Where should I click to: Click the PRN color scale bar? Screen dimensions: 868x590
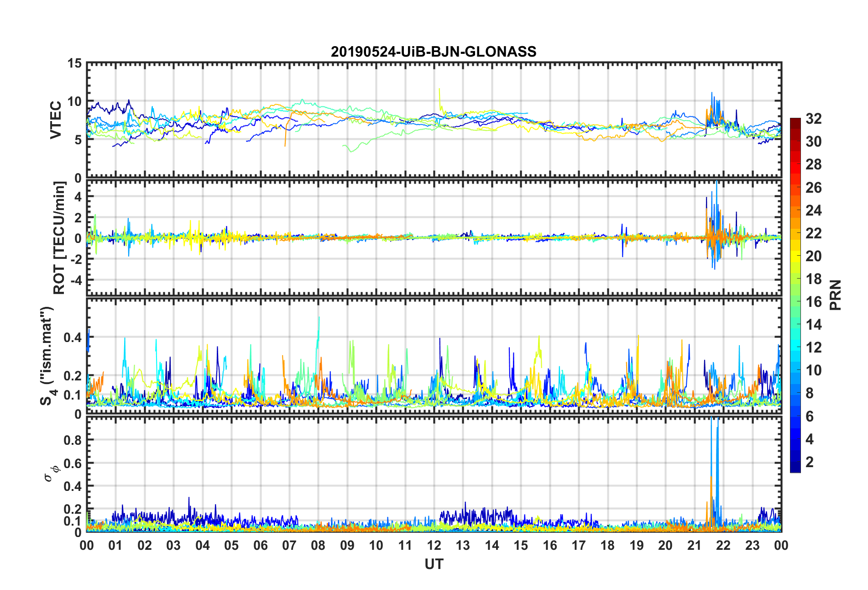[795, 295]
